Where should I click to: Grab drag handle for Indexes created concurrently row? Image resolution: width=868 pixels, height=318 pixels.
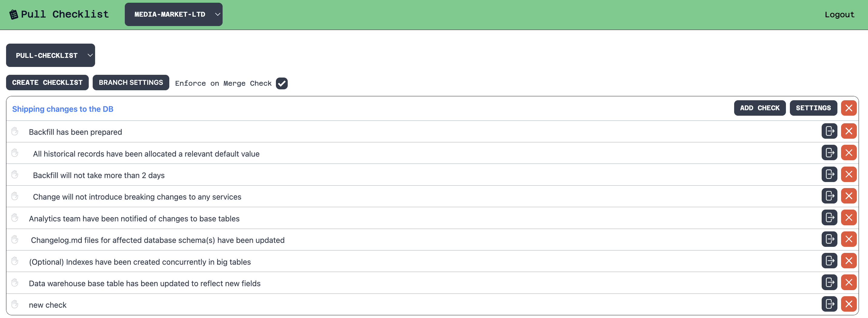point(15,261)
